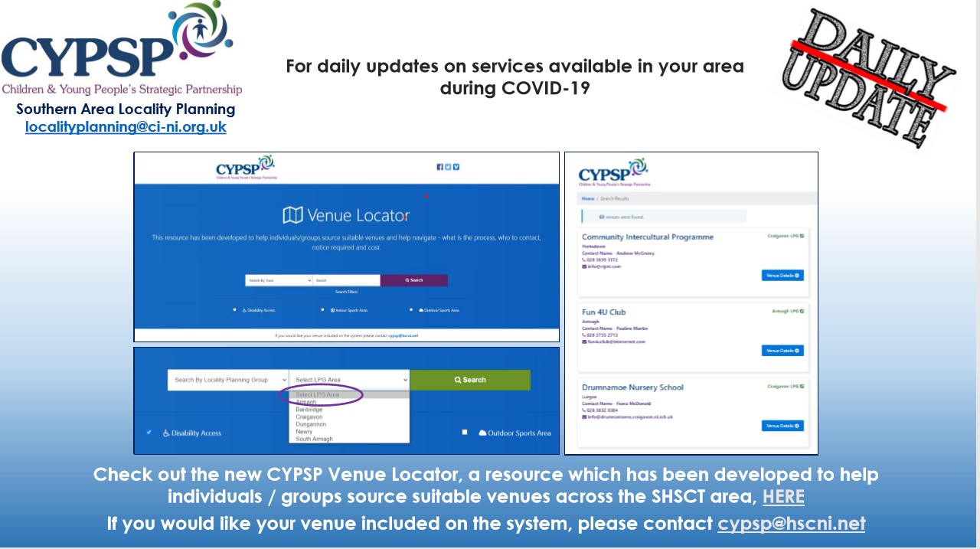Image resolution: width=980 pixels, height=549 pixels.
Task: Tick the Indoor Sports Area checkbox
Action: (x=323, y=310)
